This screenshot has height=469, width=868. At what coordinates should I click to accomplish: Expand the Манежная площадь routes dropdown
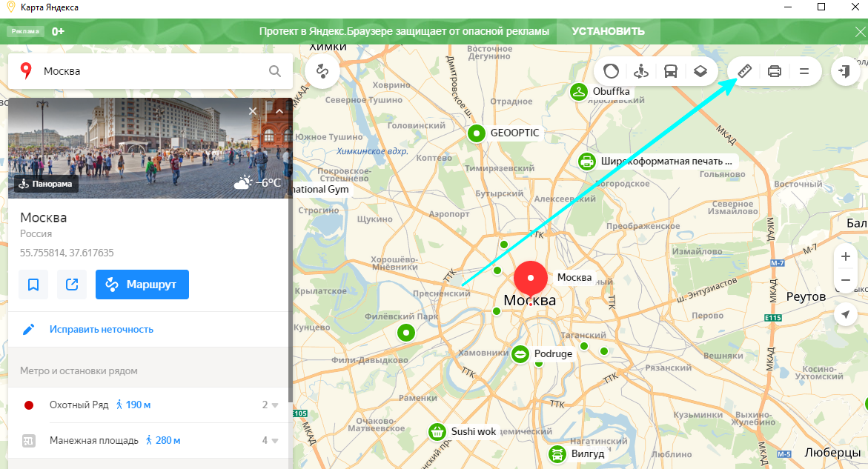270,441
